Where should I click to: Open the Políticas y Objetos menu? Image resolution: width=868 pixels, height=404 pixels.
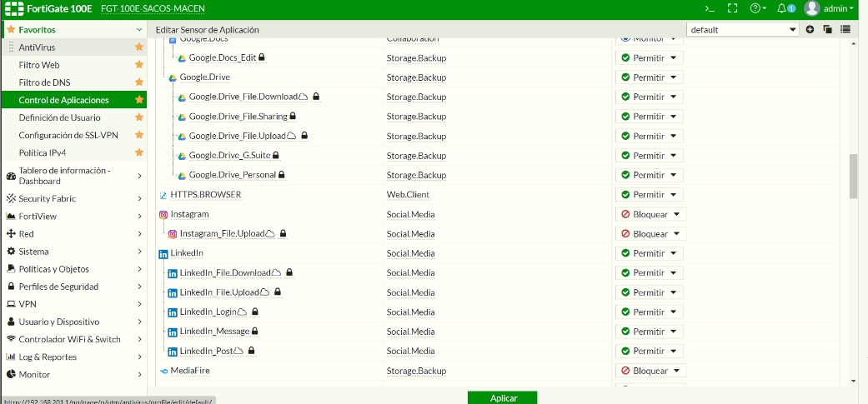[73, 269]
